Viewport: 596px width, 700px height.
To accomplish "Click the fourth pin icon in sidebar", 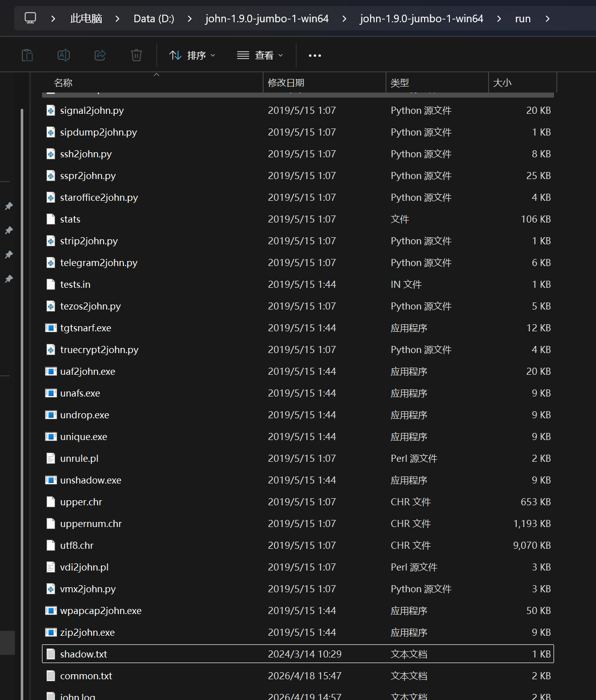I will pyautogui.click(x=9, y=279).
